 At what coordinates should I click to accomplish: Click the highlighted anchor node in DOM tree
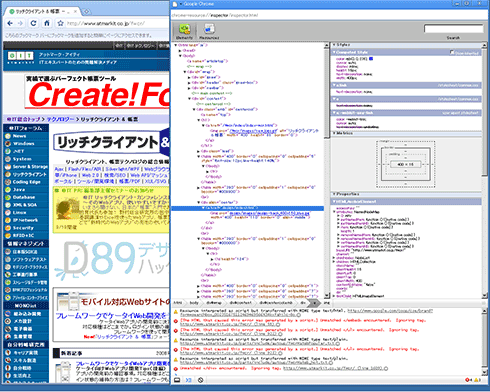coord(247,208)
